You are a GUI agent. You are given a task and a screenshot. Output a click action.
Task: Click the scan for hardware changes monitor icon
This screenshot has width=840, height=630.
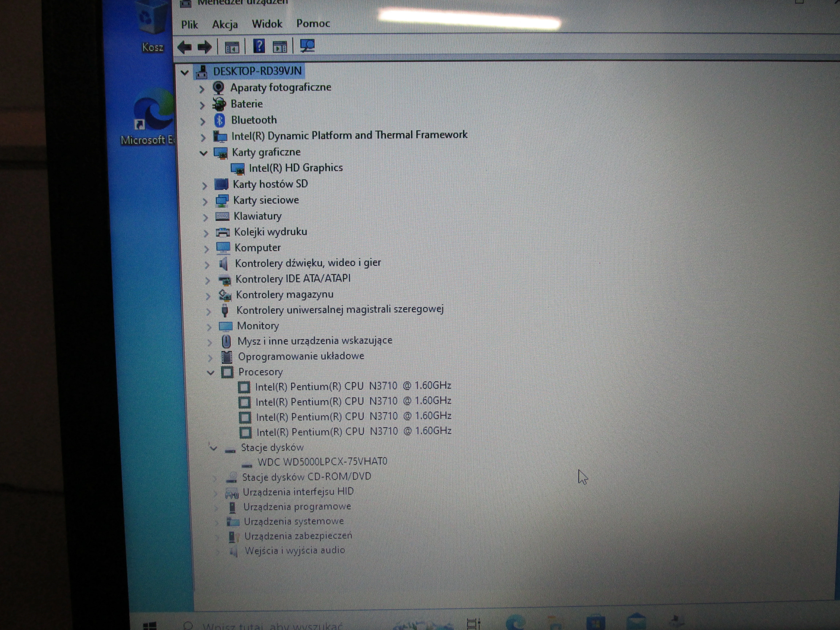[307, 46]
